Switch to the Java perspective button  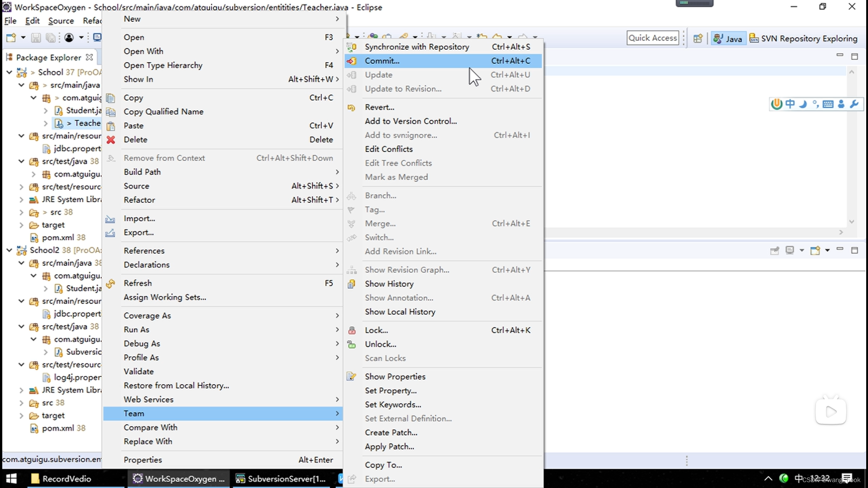pos(727,38)
